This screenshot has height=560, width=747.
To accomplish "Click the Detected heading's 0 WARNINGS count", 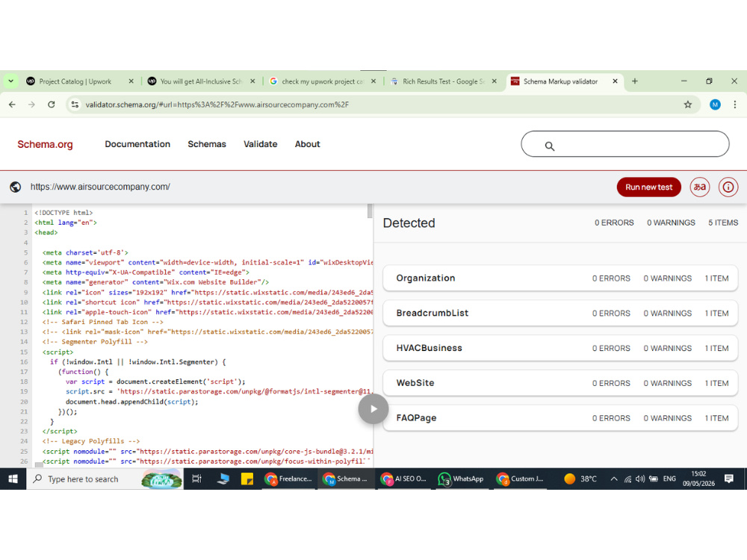I will tap(671, 223).
